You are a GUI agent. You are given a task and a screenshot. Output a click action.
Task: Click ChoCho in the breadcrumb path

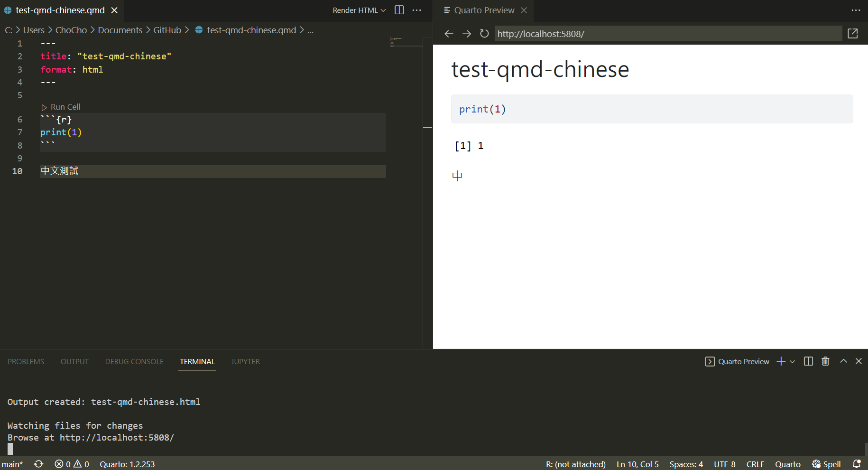[71, 30]
